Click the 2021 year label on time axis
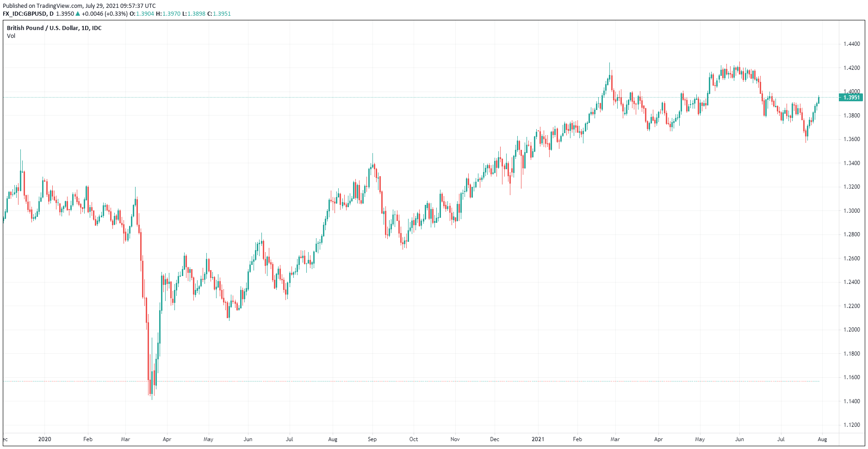Viewport: 868px width, 449px height. (538, 439)
